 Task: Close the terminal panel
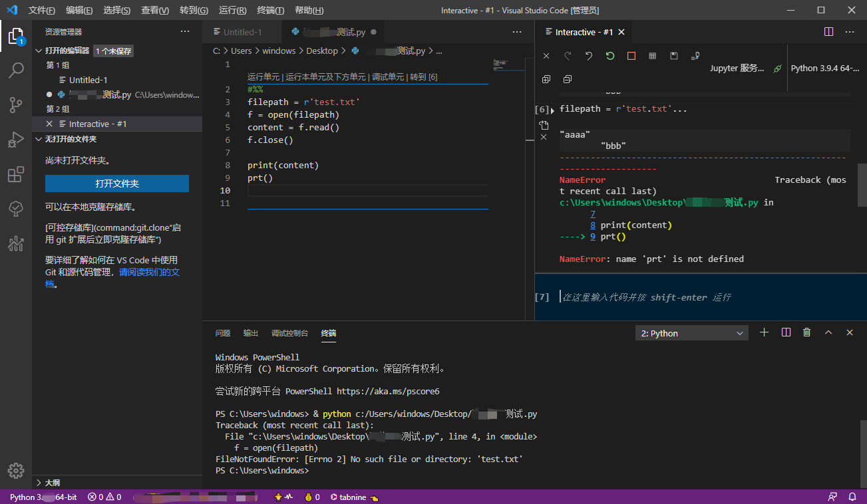tap(850, 332)
